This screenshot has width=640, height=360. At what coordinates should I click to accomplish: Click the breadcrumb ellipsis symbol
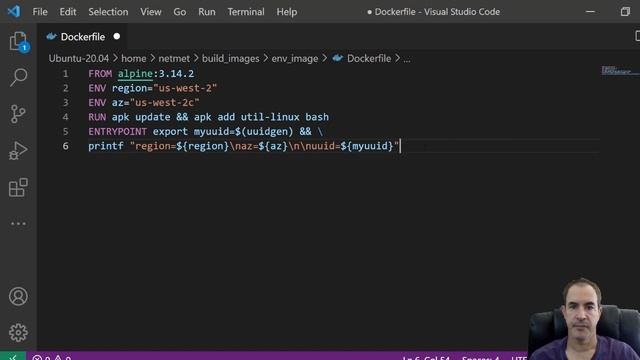point(407,59)
